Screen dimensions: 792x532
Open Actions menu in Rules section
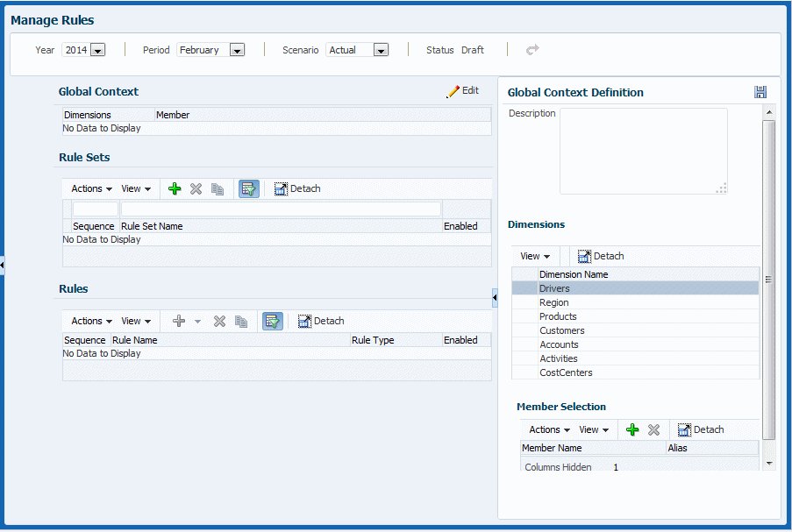pyautogui.click(x=91, y=321)
